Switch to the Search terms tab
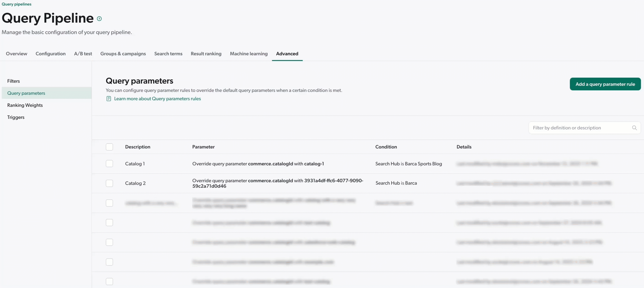This screenshot has width=644, height=288. [168, 53]
